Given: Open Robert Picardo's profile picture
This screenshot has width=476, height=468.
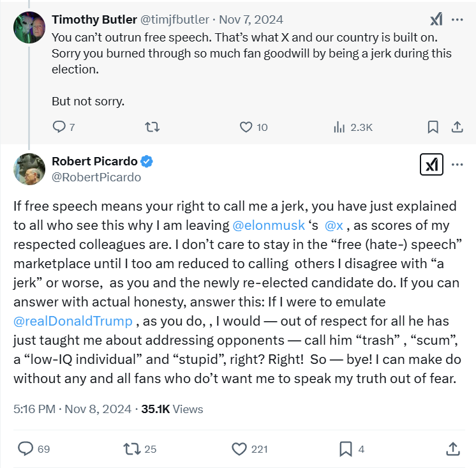Looking at the screenshot, I should (x=29, y=168).
